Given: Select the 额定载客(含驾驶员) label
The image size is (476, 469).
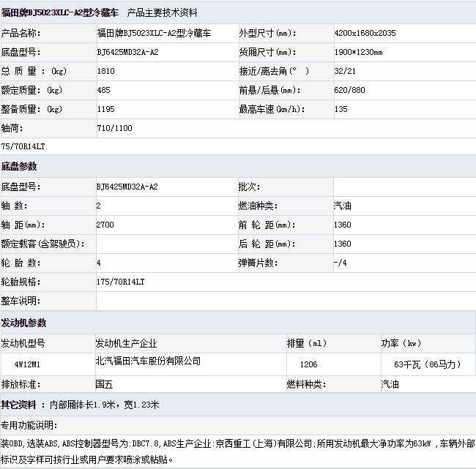Looking at the screenshot, I should pyautogui.click(x=42, y=244).
